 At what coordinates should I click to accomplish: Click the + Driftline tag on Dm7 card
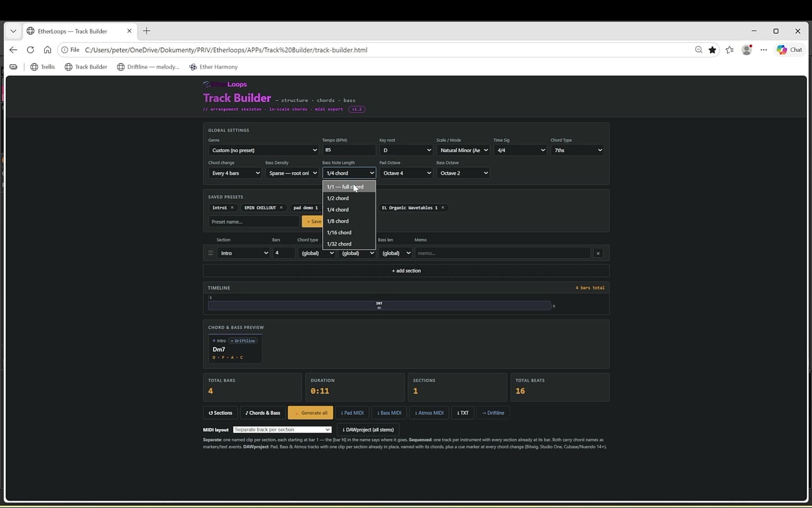tap(243, 341)
